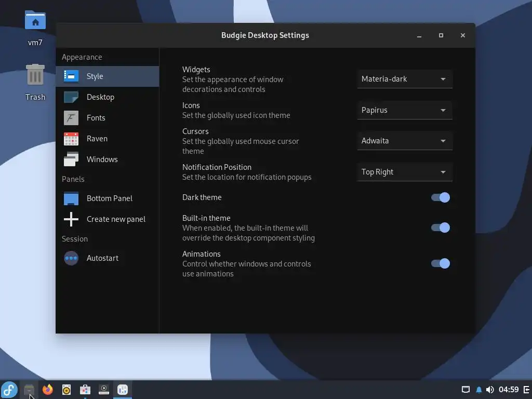This screenshot has height=399, width=532.
Task: Toggle the Built-in theme switch
Action: (x=441, y=228)
